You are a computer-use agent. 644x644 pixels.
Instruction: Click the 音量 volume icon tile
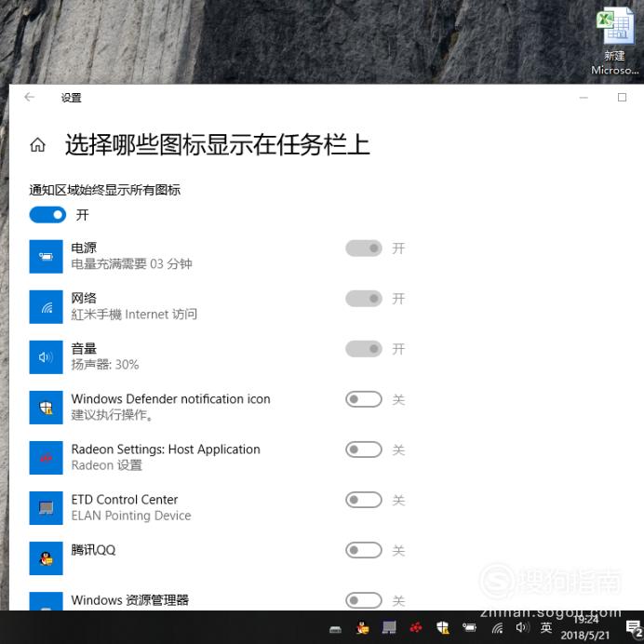[46, 357]
